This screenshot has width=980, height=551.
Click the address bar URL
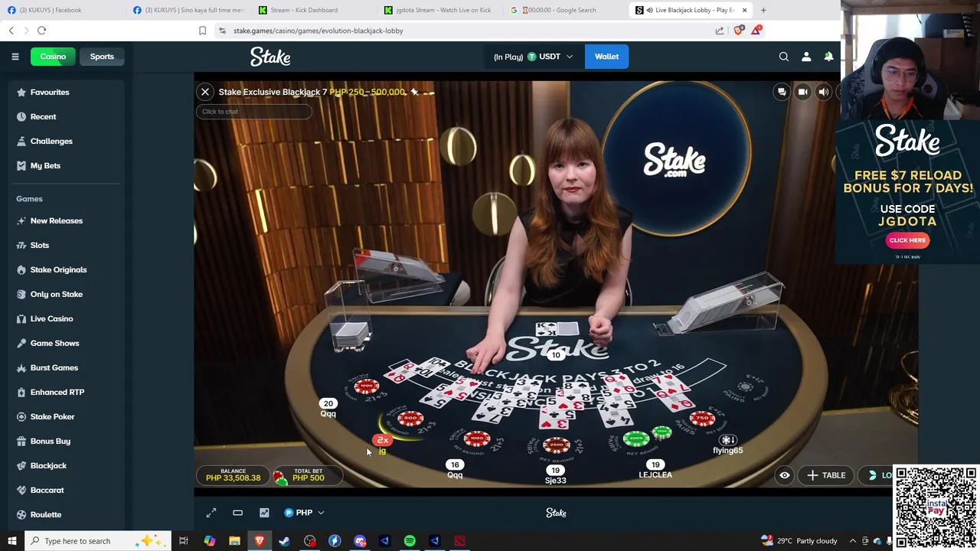[318, 31]
